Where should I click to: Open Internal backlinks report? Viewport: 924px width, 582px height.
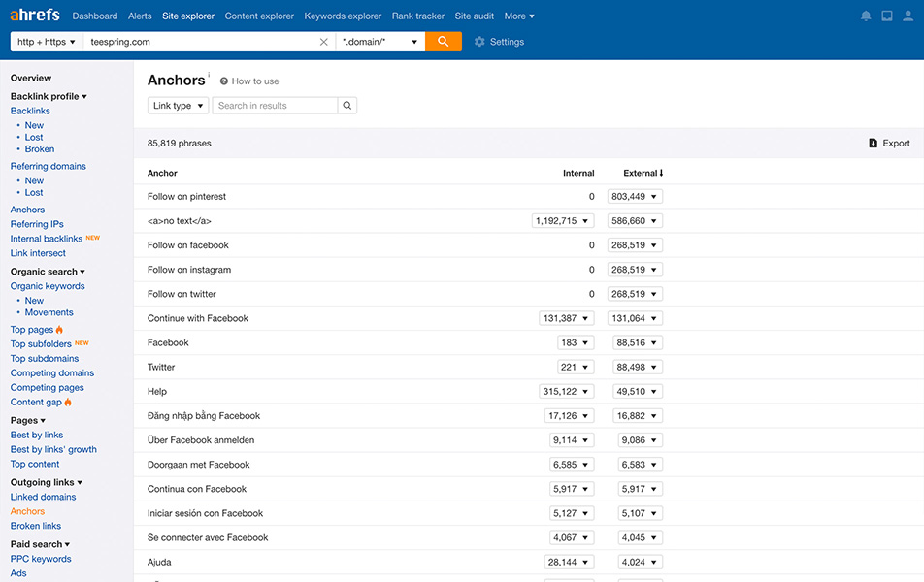coord(46,239)
